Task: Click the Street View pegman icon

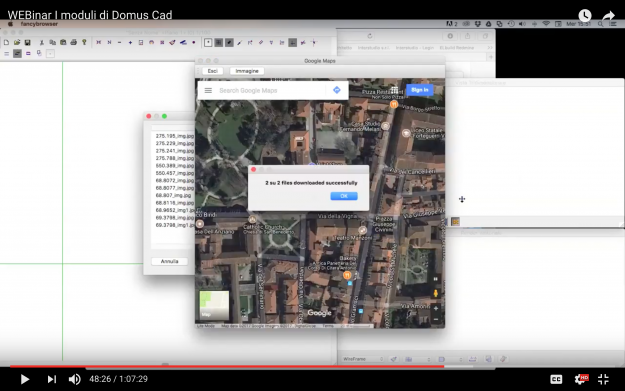Action: coord(436,294)
